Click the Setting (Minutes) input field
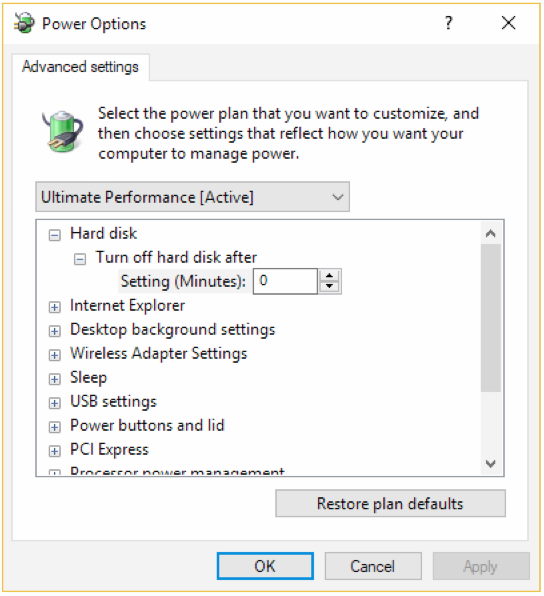The image size is (544, 596). tap(285, 281)
